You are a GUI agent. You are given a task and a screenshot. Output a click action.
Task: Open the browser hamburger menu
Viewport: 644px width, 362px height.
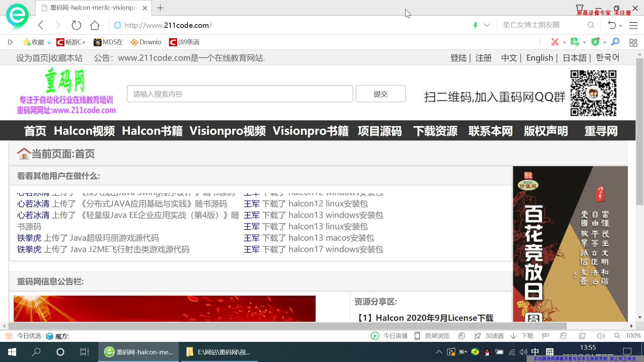(633, 25)
